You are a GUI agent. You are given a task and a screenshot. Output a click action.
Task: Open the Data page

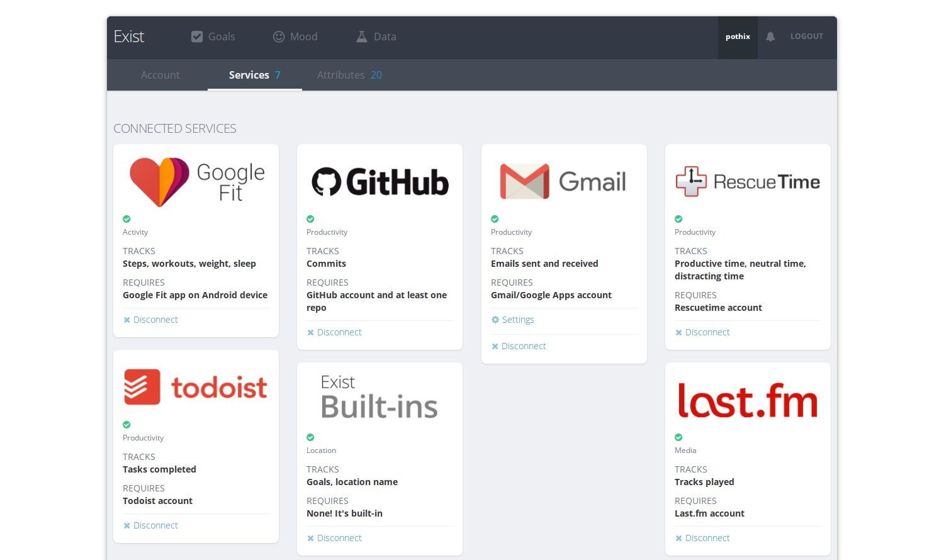[376, 36]
